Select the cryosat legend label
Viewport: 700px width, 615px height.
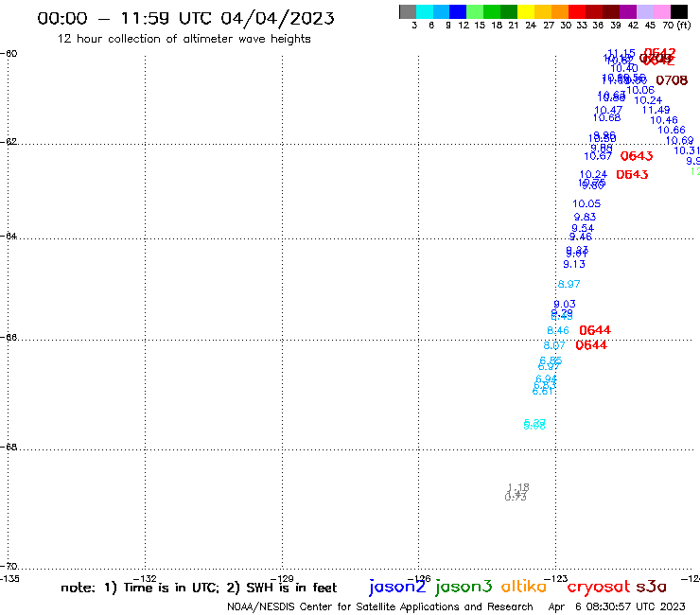coord(599,587)
